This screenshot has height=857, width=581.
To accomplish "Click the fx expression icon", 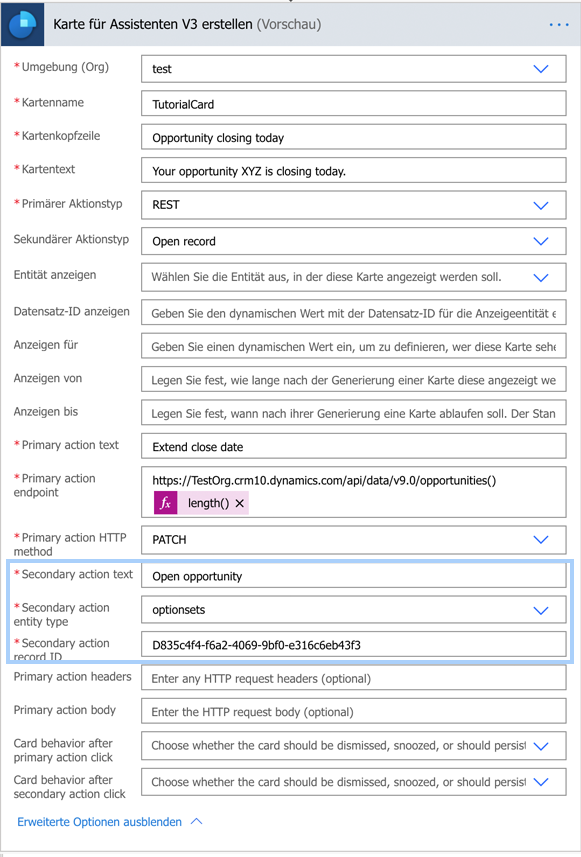I will click(166, 503).
